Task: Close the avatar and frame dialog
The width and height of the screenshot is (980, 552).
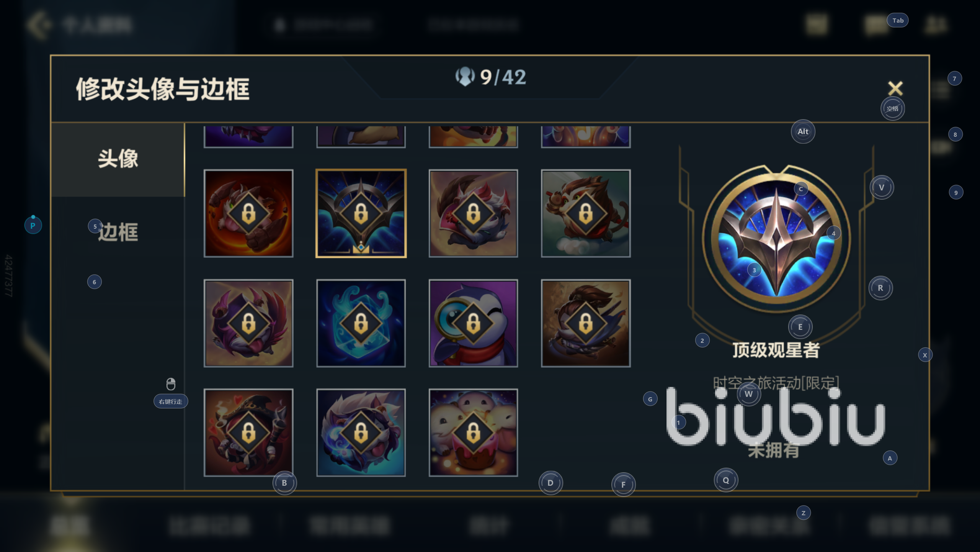Action: tap(895, 88)
